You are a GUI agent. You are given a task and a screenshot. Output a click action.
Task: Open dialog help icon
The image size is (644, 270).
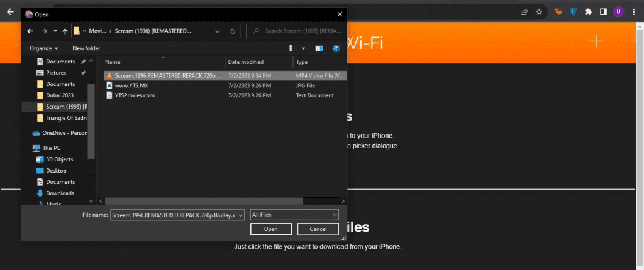[x=336, y=48]
